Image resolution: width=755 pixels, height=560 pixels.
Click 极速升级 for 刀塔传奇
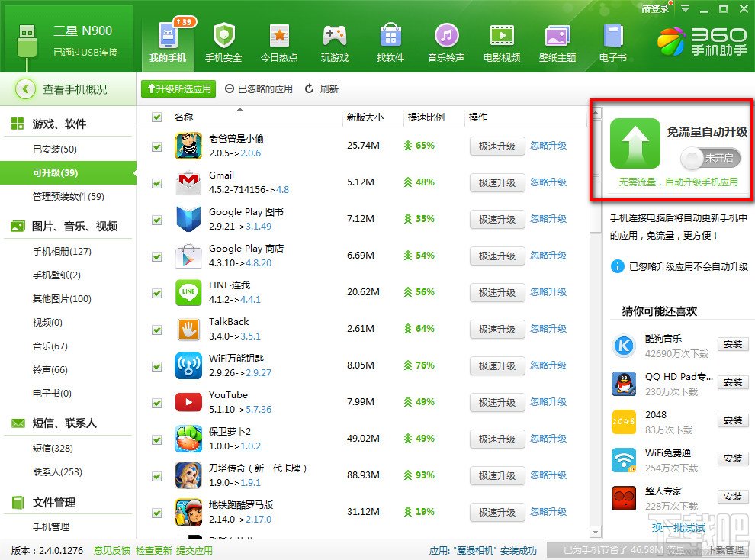coord(497,476)
